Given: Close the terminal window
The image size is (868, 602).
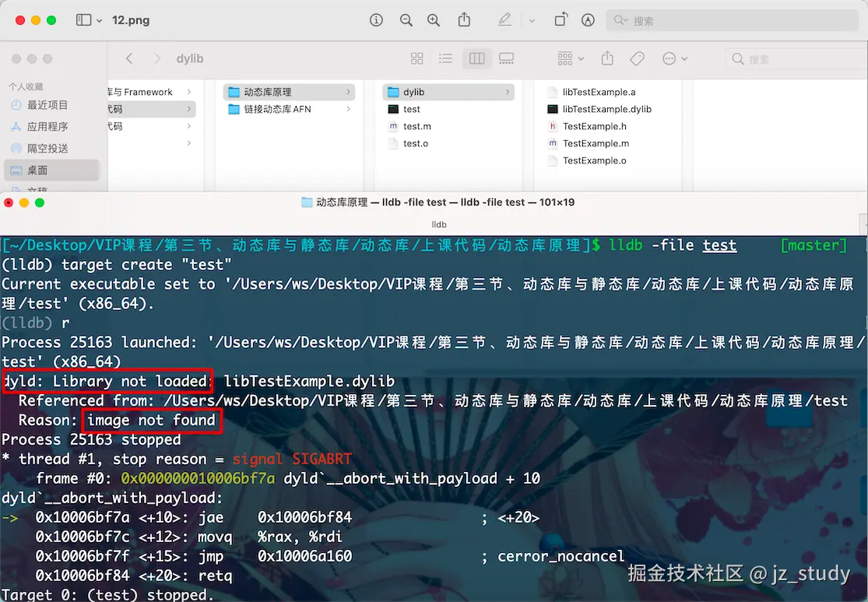Looking at the screenshot, I should click(9, 202).
